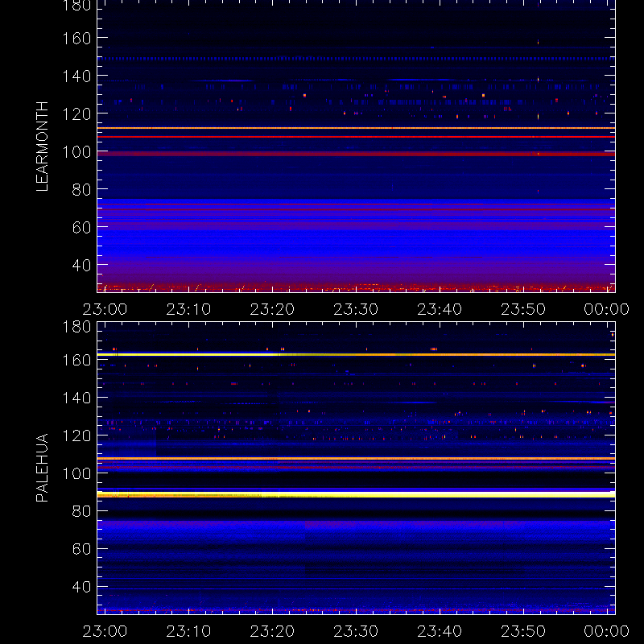
Task: Click the LEARMONTH vertical axis label
Action: (42, 147)
